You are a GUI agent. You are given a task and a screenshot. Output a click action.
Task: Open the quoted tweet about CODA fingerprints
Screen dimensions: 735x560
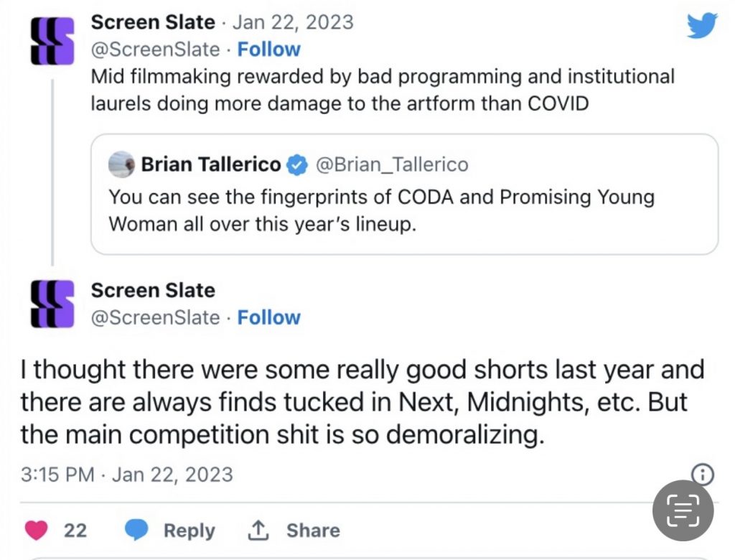coord(404,210)
